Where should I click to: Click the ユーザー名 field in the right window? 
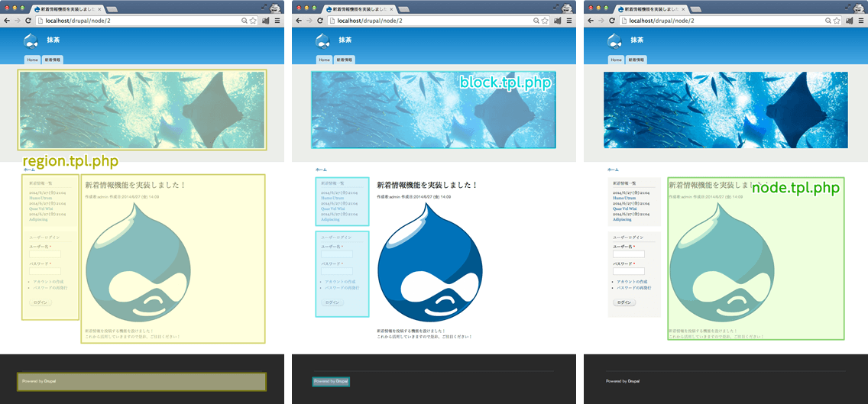[x=629, y=254]
